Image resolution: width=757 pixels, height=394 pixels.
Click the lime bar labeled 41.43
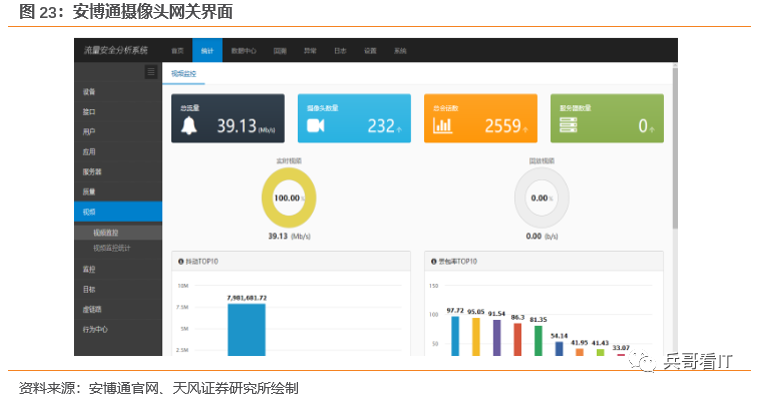tap(601, 352)
